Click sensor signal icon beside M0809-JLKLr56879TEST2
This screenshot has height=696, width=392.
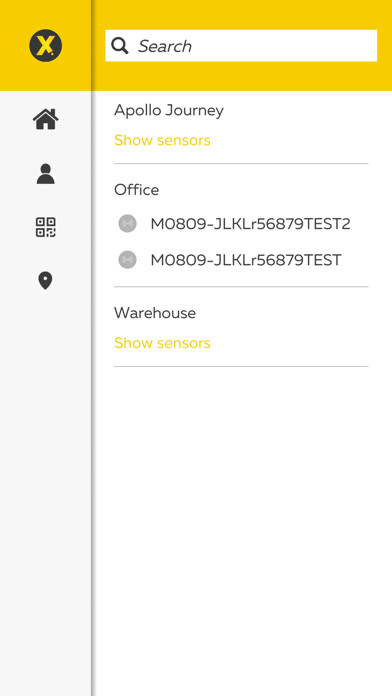(127, 223)
